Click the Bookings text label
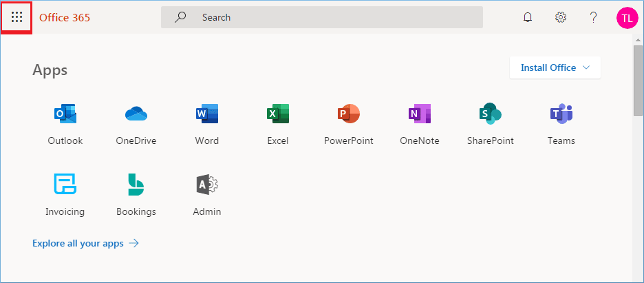The width and height of the screenshot is (644, 283). (136, 212)
